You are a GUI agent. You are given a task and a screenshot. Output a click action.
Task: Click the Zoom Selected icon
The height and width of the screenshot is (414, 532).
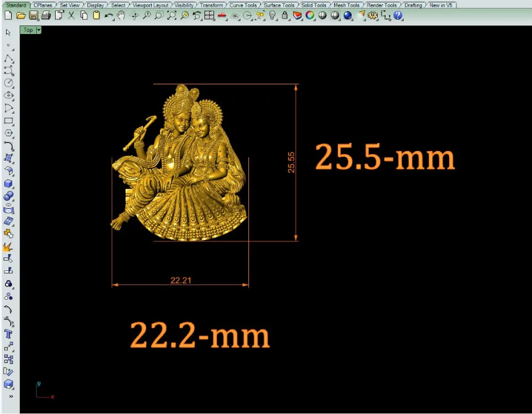click(185, 15)
